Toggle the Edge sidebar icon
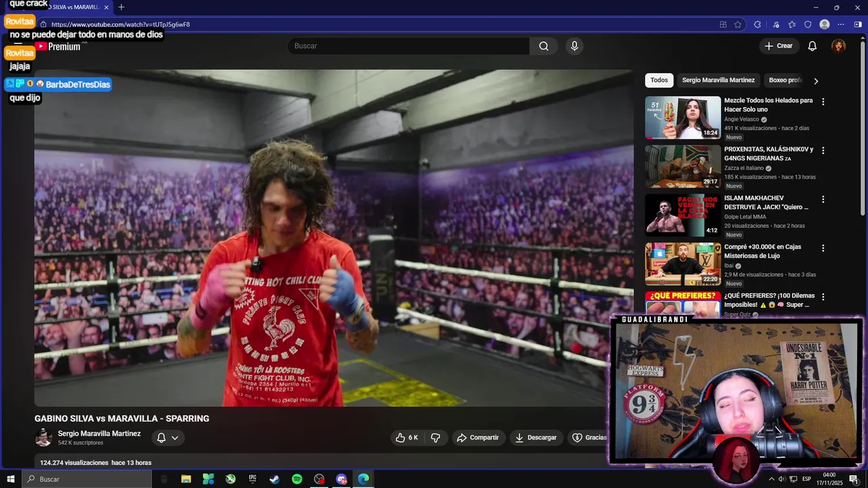The width and height of the screenshot is (868, 488). point(858,24)
